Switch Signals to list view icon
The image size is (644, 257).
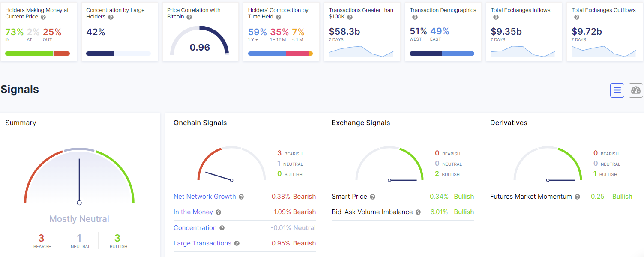tap(617, 90)
